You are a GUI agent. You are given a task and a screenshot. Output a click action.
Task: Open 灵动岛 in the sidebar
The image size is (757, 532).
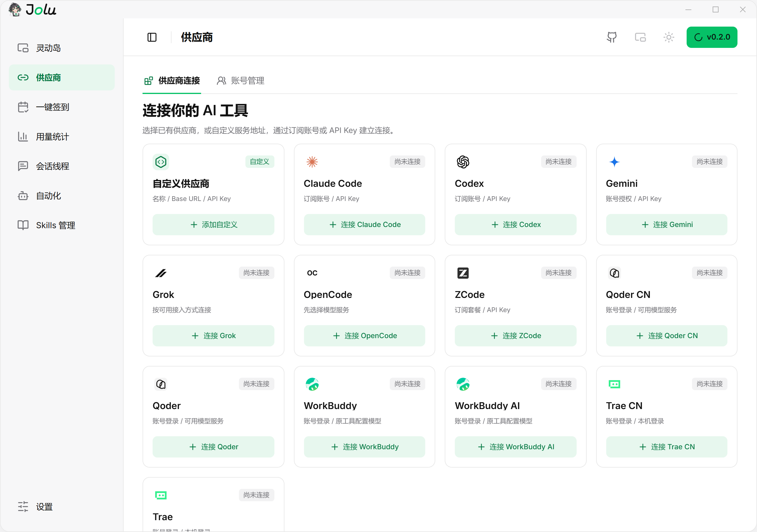[x=62, y=48]
